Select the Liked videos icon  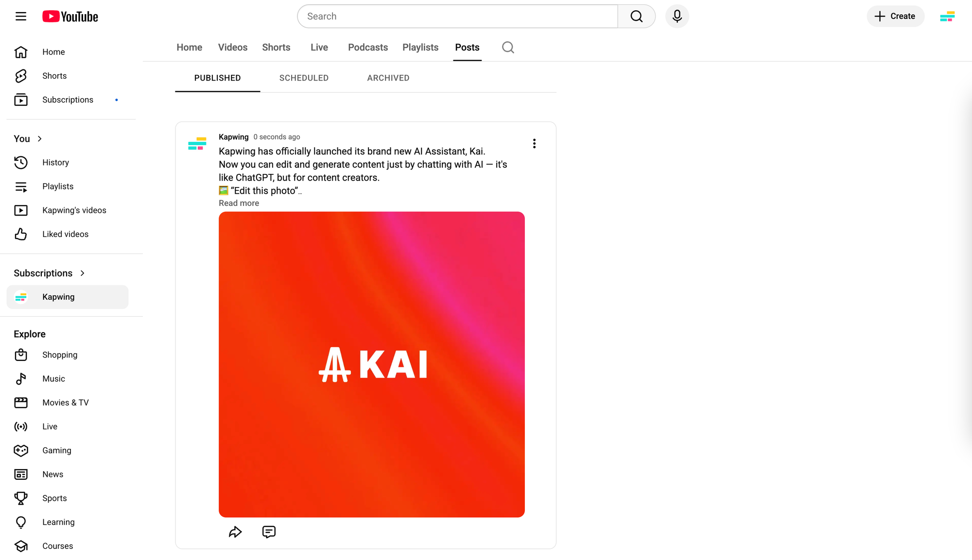click(x=21, y=234)
